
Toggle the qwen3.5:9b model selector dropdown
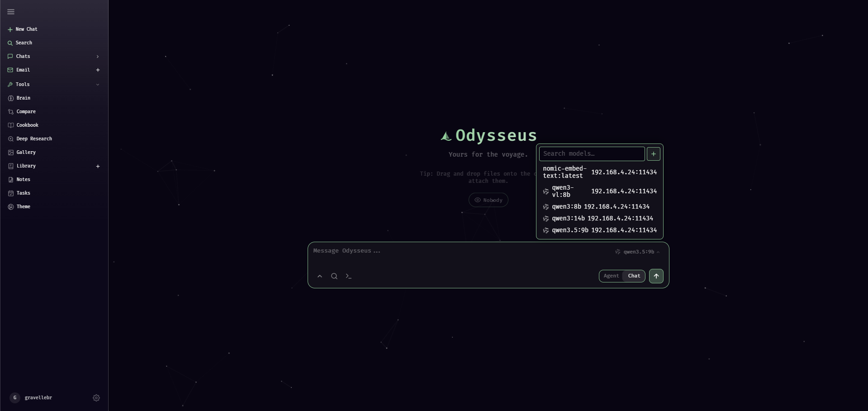click(x=637, y=252)
